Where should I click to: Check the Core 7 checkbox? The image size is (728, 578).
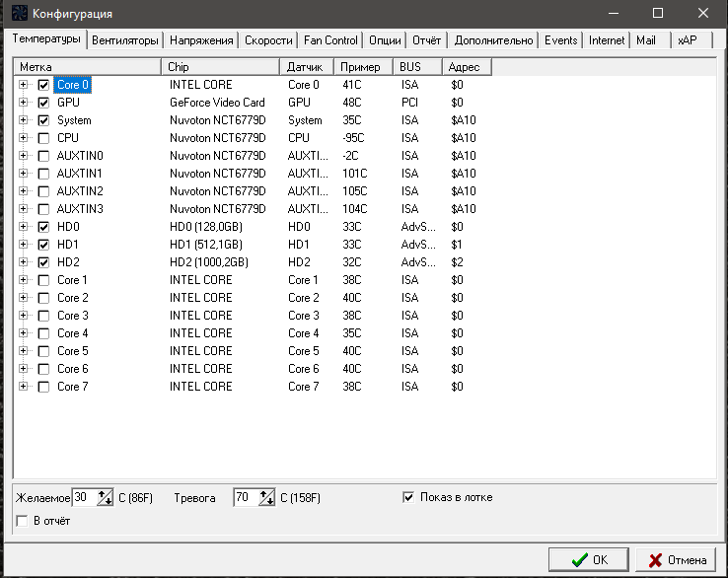(x=43, y=387)
